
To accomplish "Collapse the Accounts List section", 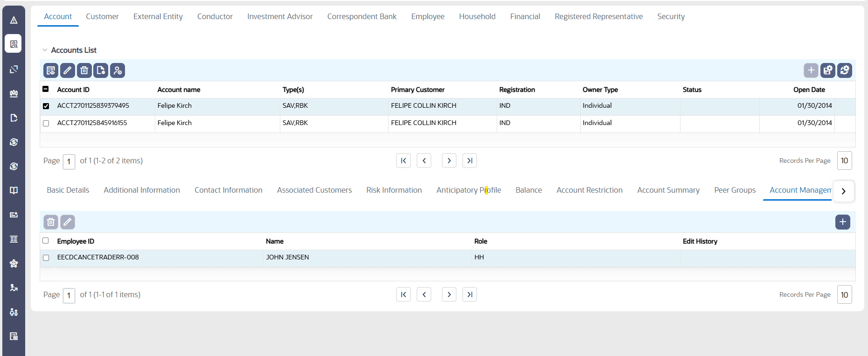I will [x=45, y=50].
